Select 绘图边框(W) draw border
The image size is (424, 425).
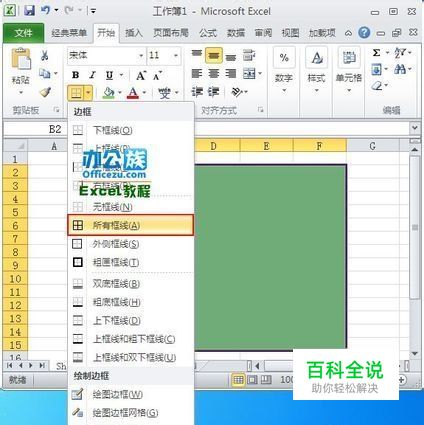point(131,394)
